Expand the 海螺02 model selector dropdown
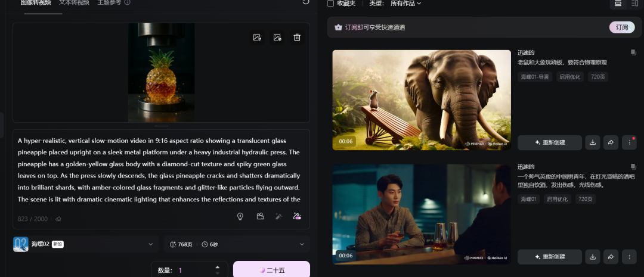 (x=85, y=244)
